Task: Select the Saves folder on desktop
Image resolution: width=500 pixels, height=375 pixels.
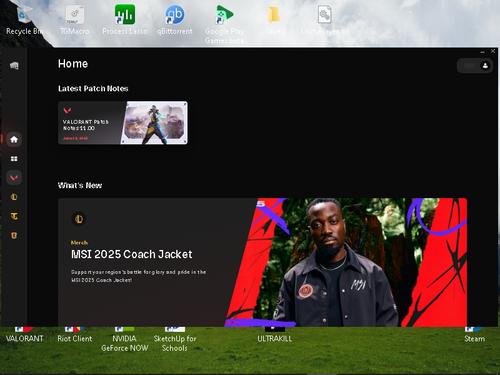Action: pyautogui.click(x=274, y=20)
